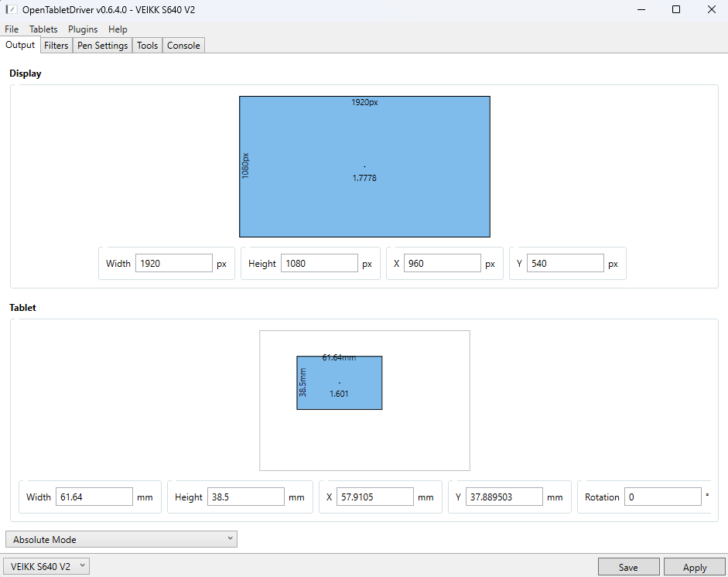
Task: Click the Display Width field showing 1920
Action: [173, 263]
